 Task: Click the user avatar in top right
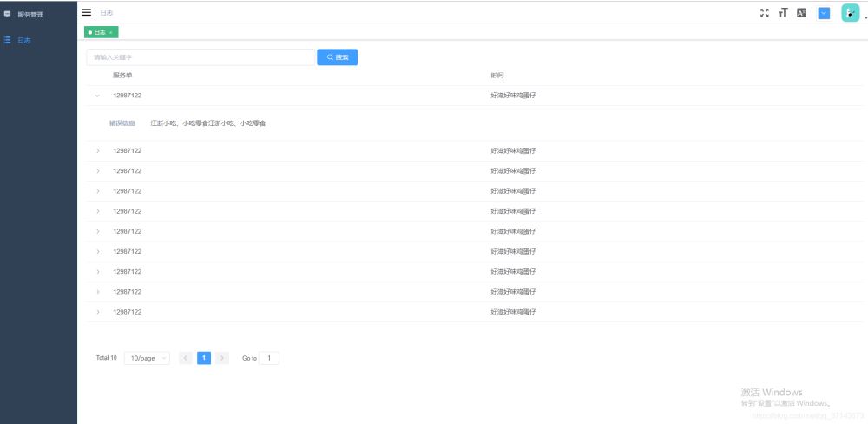coord(850,13)
